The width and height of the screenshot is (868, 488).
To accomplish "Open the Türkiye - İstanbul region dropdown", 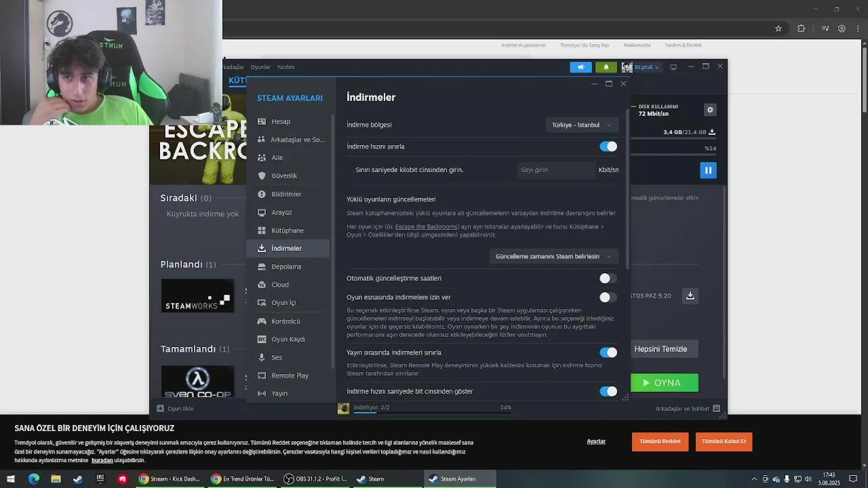I will tap(582, 125).
